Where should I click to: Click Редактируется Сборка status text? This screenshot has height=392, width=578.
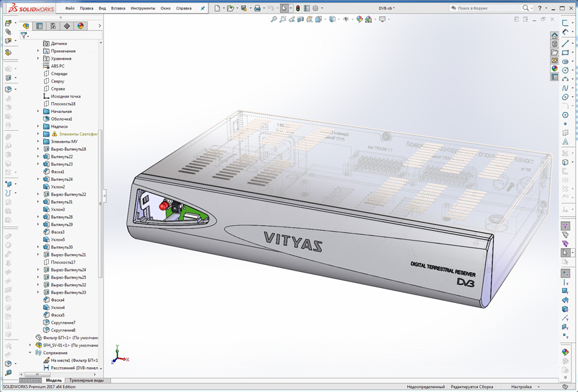(472, 387)
